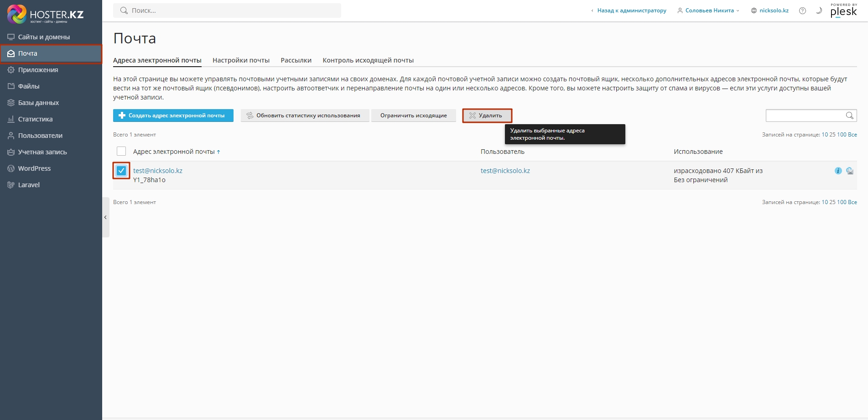The width and height of the screenshot is (868, 420).
Task: Switch to Рассылки tab
Action: click(x=296, y=60)
